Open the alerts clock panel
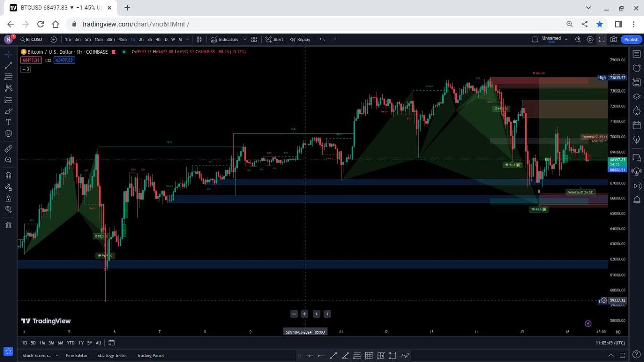644x362 pixels. (x=636, y=68)
